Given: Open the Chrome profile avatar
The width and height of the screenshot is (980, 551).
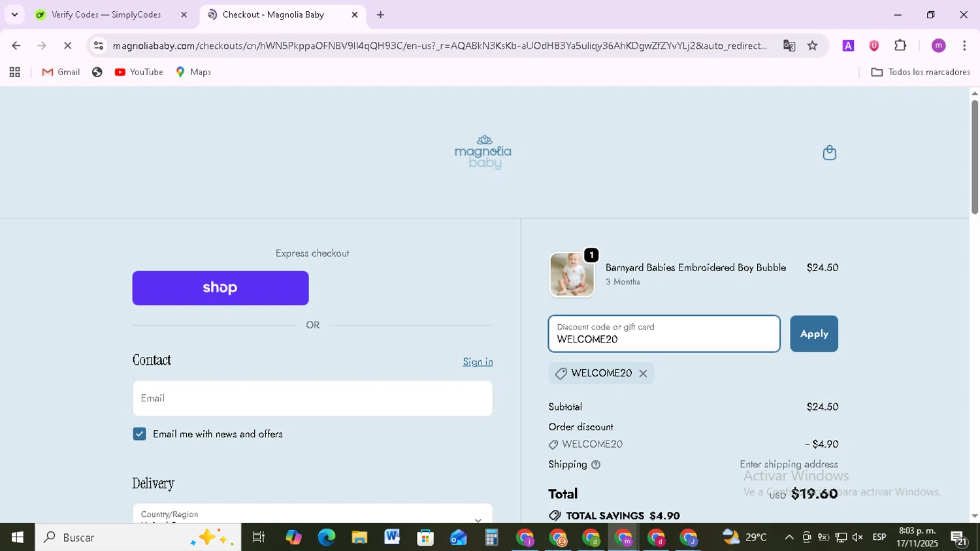Looking at the screenshot, I should coord(938,46).
